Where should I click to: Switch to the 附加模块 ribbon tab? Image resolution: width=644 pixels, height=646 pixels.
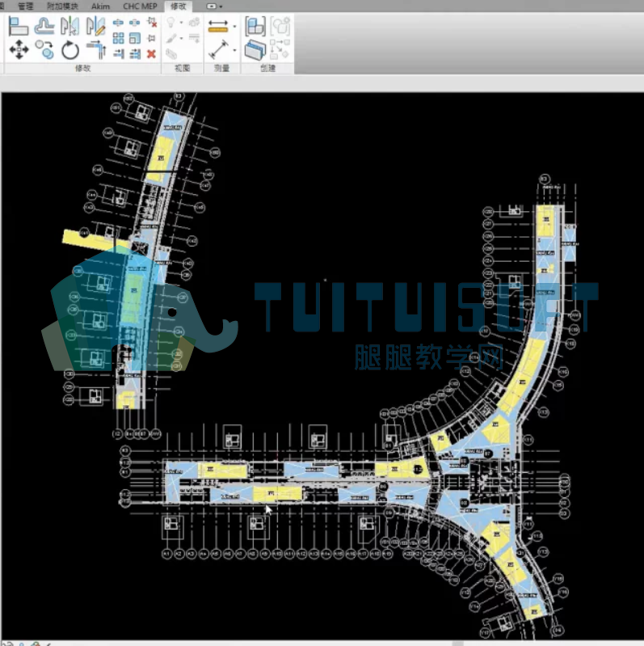tap(62, 6)
